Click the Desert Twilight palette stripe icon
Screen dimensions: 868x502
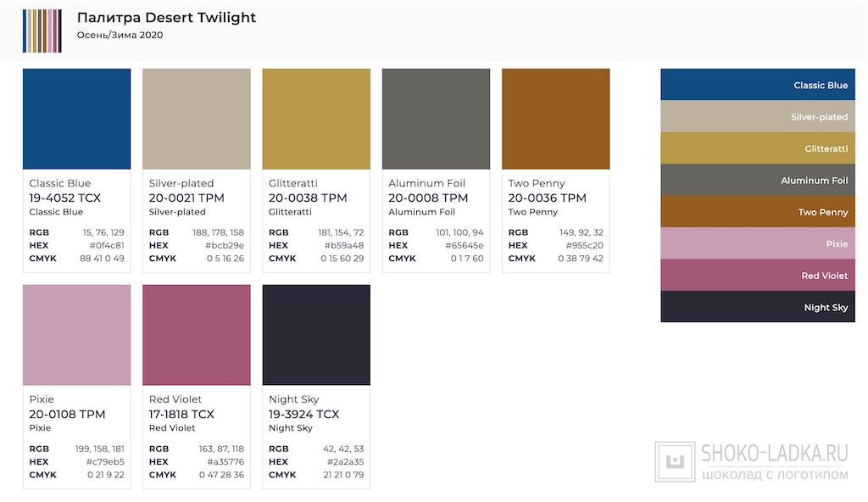click(x=42, y=30)
